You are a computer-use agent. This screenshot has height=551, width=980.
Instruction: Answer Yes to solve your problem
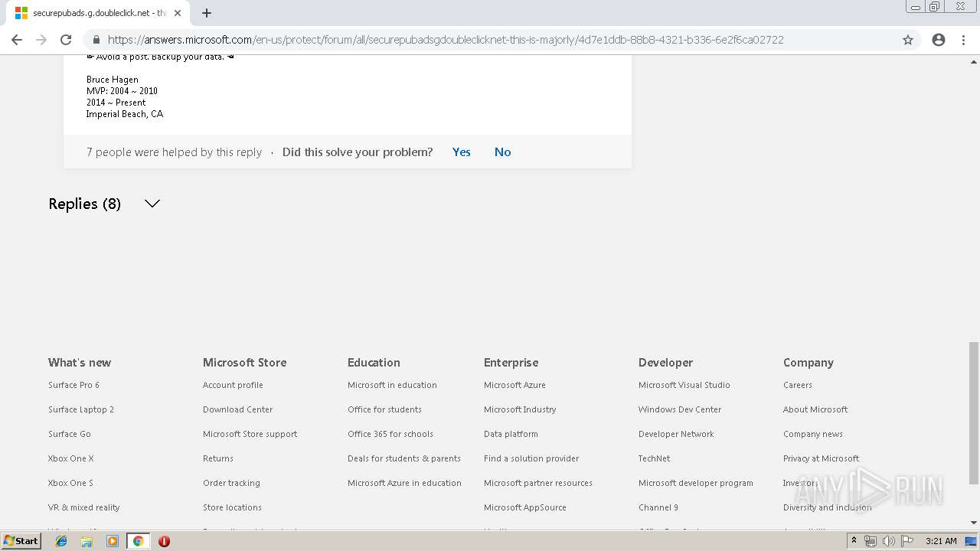(x=462, y=152)
